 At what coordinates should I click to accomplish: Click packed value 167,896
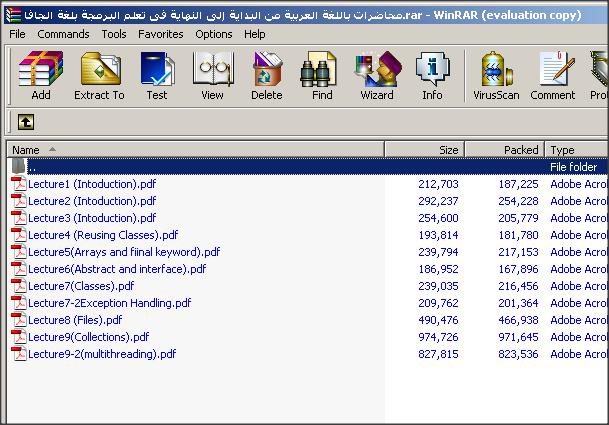(x=519, y=269)
